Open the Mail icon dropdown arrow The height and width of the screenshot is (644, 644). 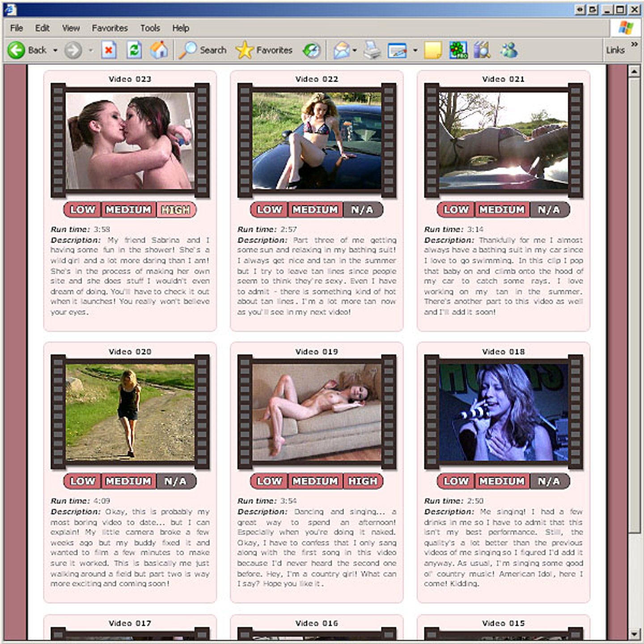(x=355, y=50)
